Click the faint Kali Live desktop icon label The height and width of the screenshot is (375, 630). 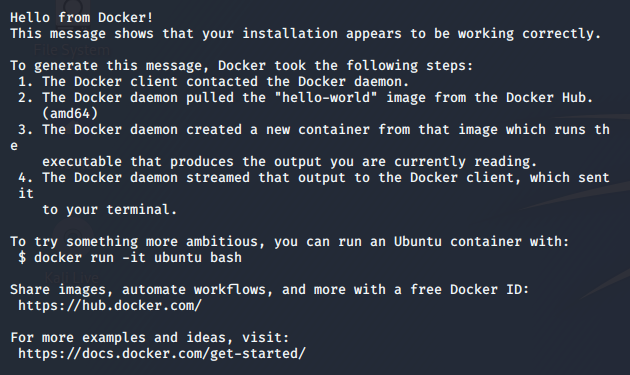(x=72, y=277)
